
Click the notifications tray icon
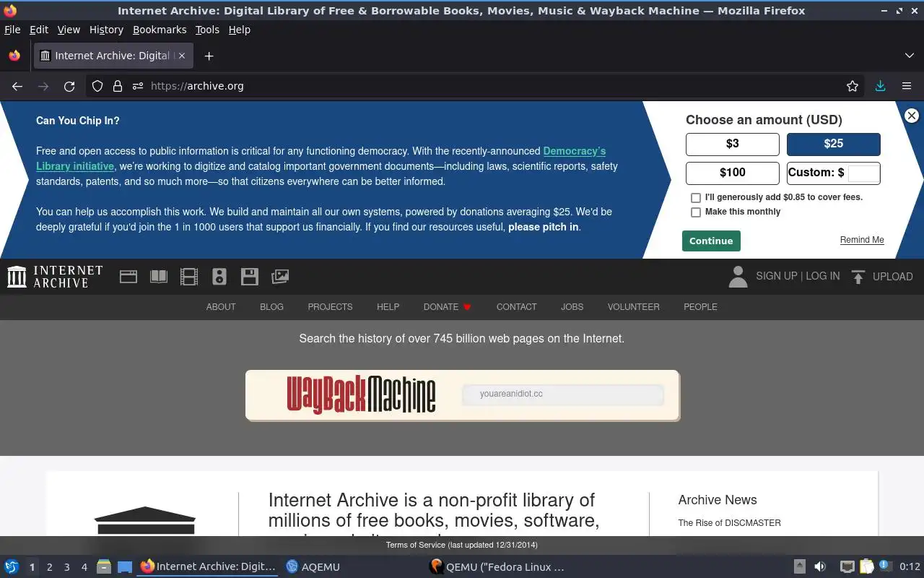coord(885,566)
